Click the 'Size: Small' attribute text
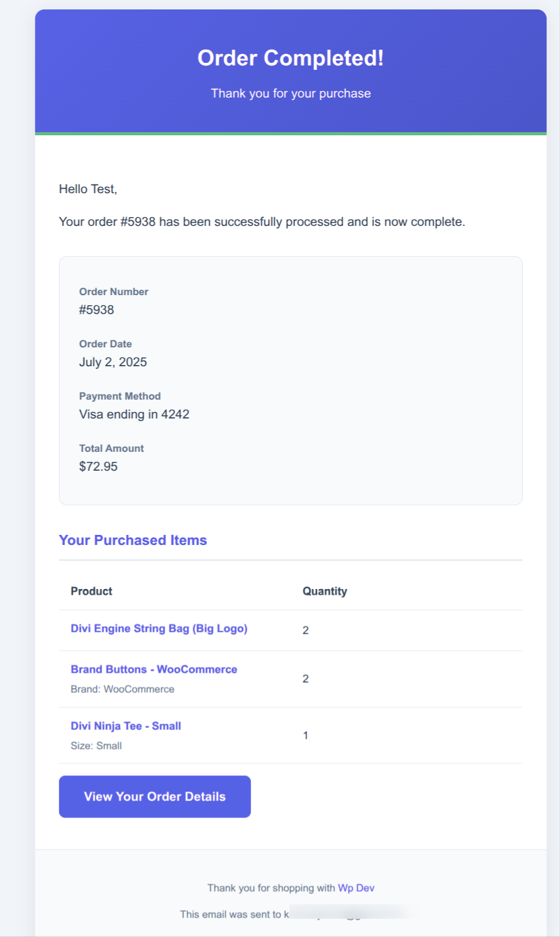560x937 pixels. [96, 746]
